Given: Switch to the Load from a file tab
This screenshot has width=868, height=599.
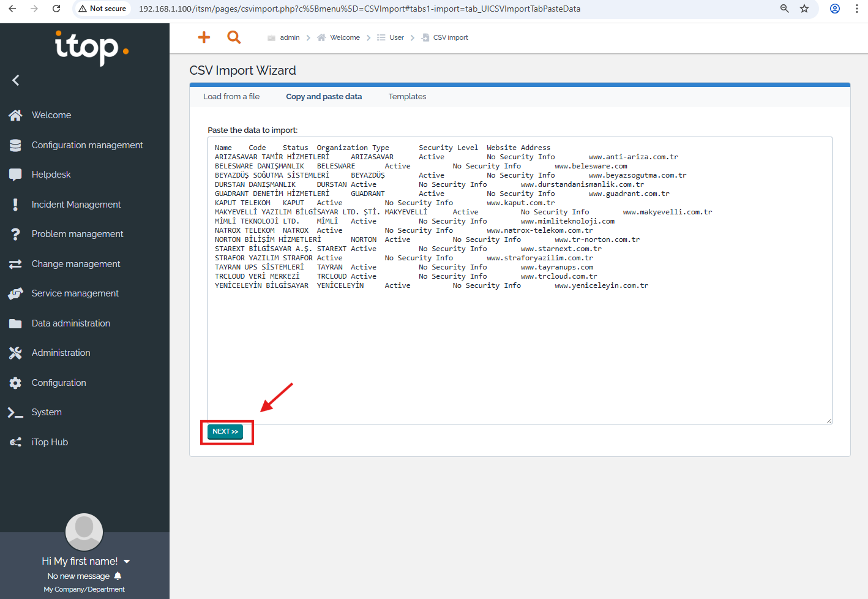Looking at the screenshot, I should pos(231,97).
